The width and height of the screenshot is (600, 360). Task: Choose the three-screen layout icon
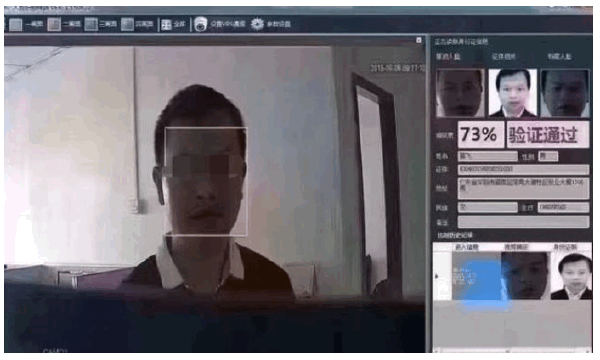tap(91, 24)
